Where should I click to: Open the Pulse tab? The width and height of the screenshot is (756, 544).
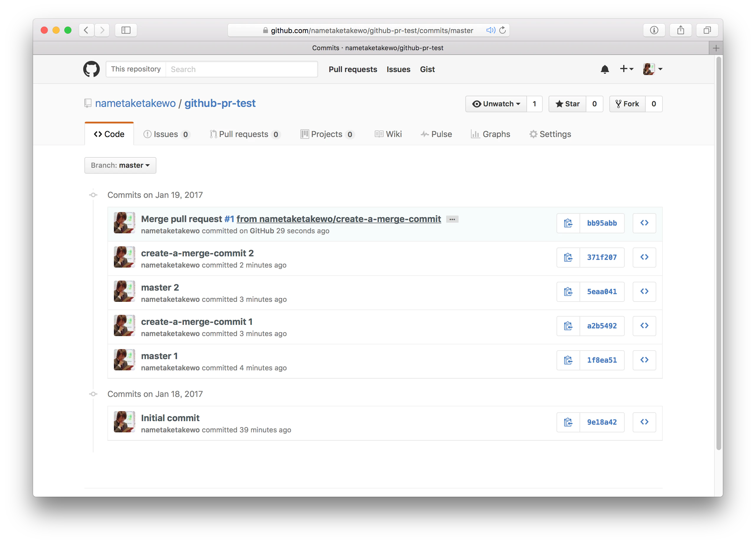coord(436,134)
